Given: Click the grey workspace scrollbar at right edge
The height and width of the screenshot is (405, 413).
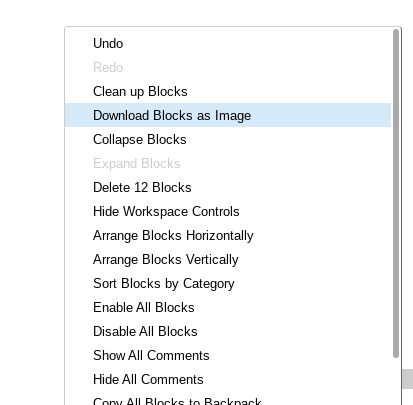Looking at the screenshot, I should (408, 379).
